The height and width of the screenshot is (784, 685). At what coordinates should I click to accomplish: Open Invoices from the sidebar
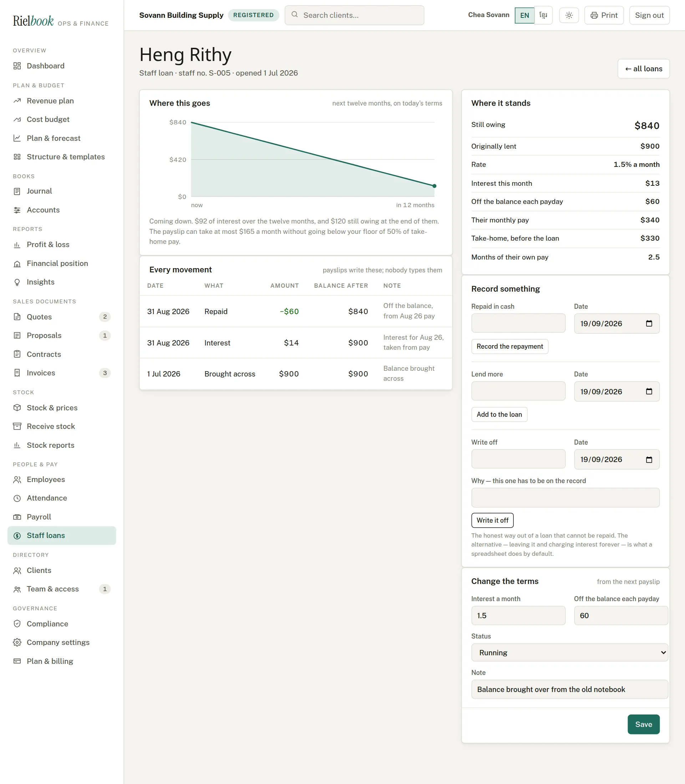(61, 373)
